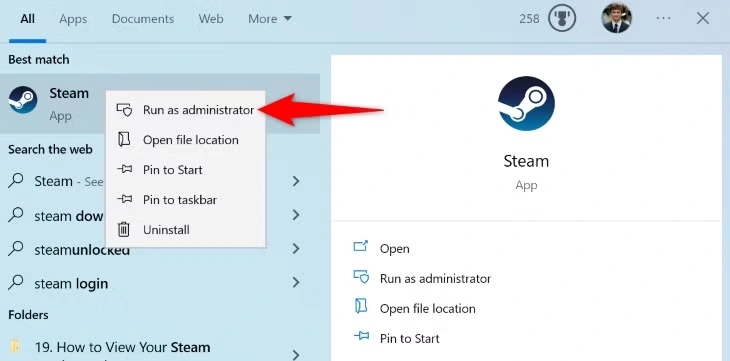The height and width of the screenshot is (361, 730).
Task: Switch to the Documents tab
Action: pos(143,19)
